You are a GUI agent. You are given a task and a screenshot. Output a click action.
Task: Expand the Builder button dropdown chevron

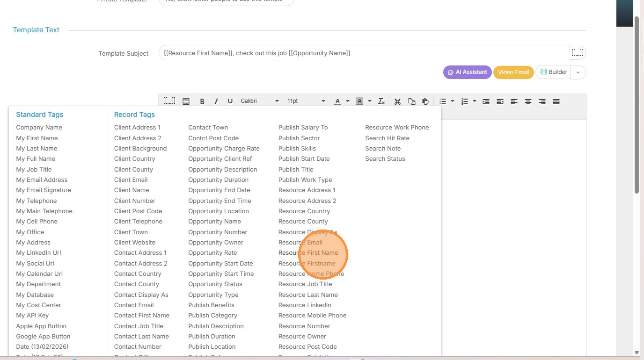[x=578, y=72]
